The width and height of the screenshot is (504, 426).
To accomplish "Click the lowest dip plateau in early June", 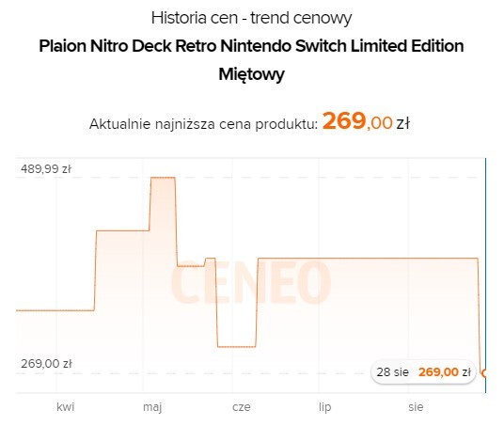I will point(237,347).
